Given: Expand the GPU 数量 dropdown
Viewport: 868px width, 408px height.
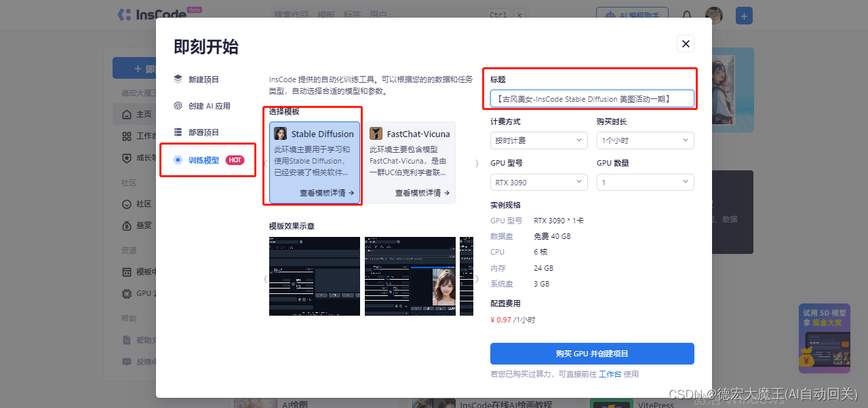Looking at the screenshot, I should (646, 183).
